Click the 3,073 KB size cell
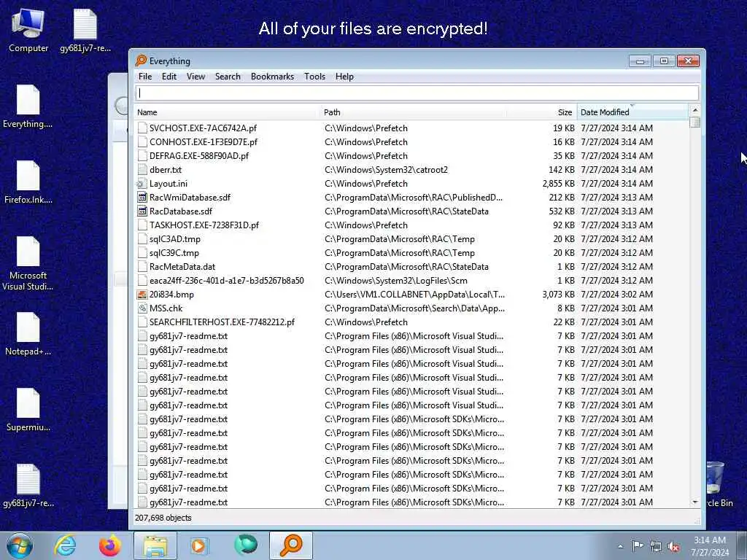This screenshot has height=560, width=747. coord(558,295)
